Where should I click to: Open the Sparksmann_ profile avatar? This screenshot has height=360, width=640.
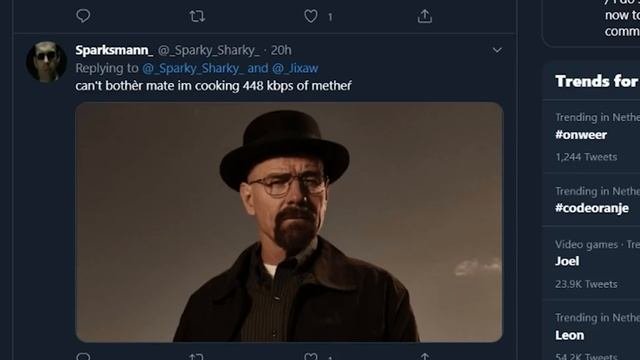pyautogui.click(x=46, y=61)
